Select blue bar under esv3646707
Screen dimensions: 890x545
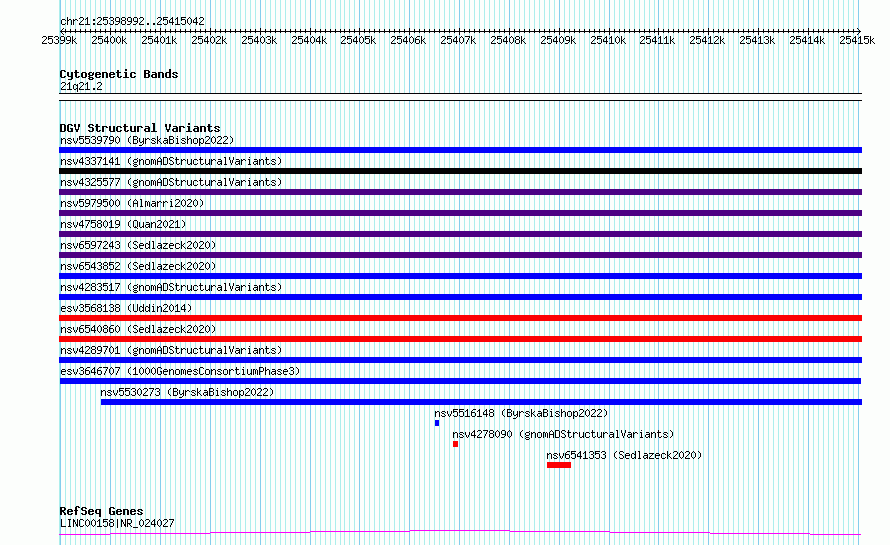pos(460,381)
